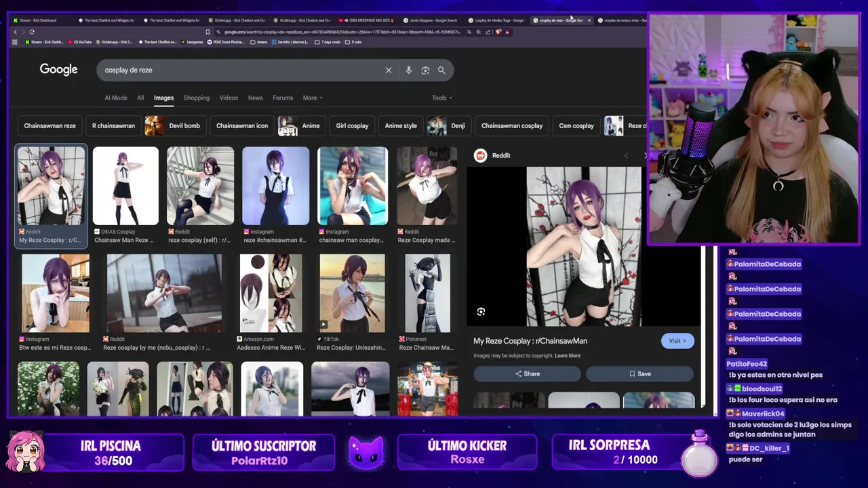
Task: Click the browser address bar URL
Action: pos(342,32)
